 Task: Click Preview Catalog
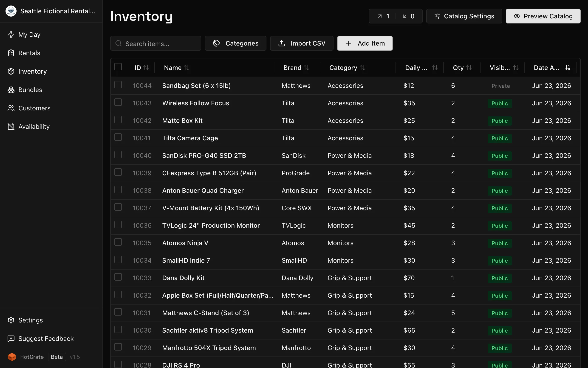tap(543, 16)
